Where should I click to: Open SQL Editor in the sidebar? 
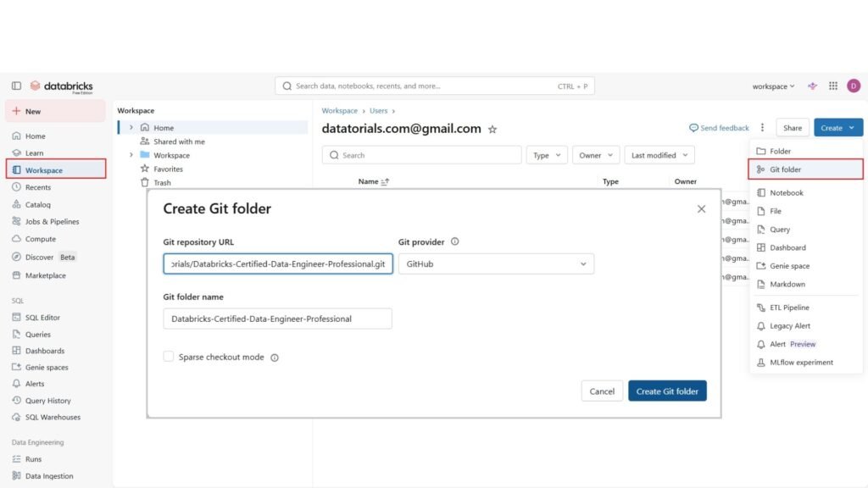pos(42,318)
